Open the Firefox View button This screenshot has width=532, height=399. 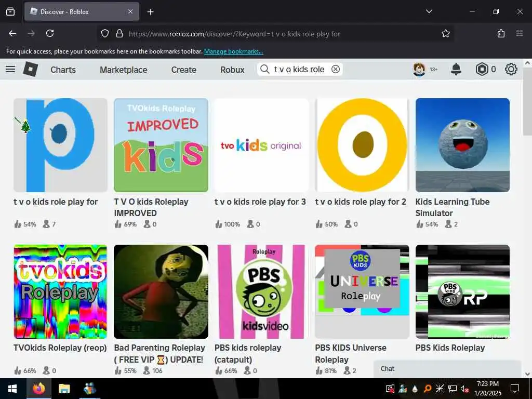pos(10,11)
